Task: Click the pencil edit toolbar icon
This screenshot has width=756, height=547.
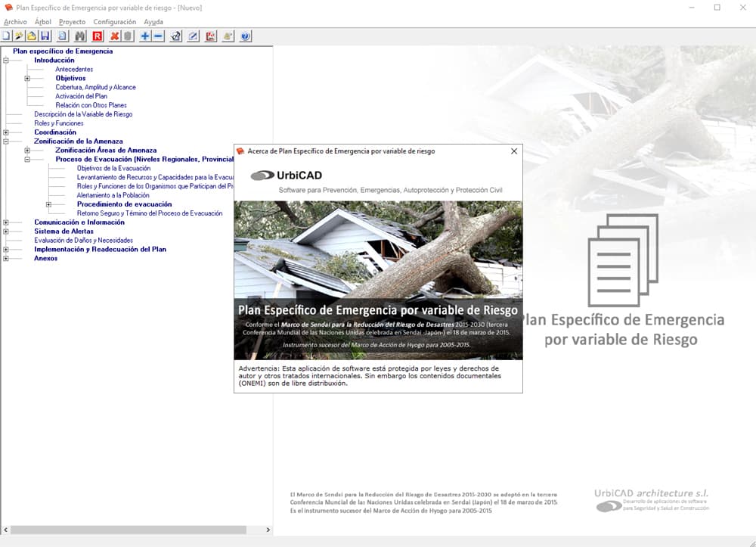Action: tap(194, 36)
